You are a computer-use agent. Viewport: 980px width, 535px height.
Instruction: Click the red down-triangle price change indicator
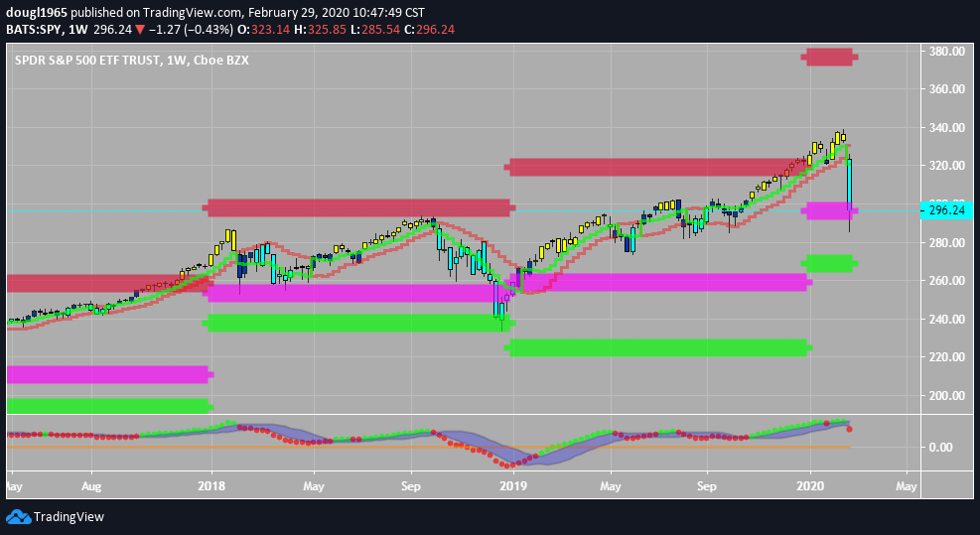[140, 30]
